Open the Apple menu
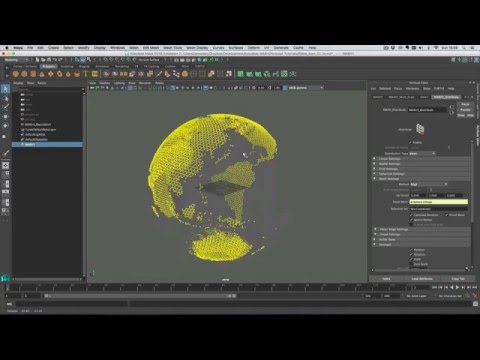This screenshot has height=360, width=480. [x=6, y=48]
